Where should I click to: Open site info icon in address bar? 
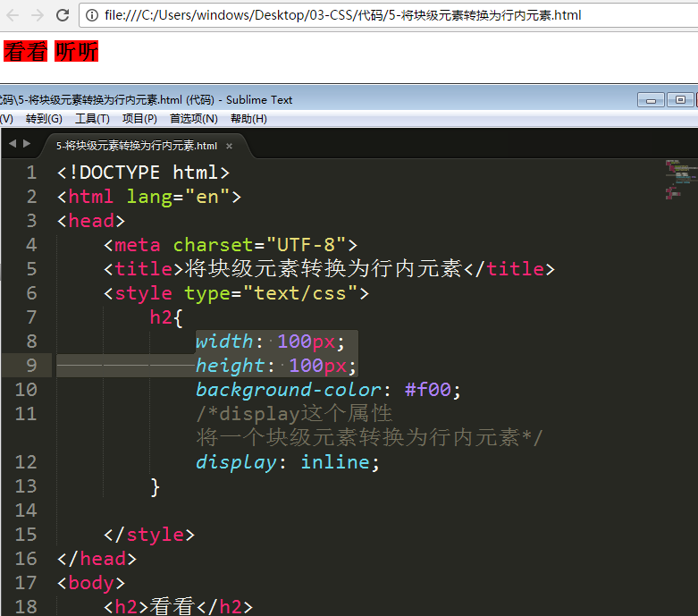pos(93,16)
